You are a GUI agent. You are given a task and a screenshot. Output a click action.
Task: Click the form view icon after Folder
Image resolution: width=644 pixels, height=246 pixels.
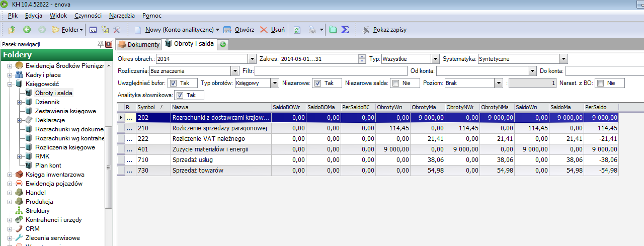click(93, 30)
